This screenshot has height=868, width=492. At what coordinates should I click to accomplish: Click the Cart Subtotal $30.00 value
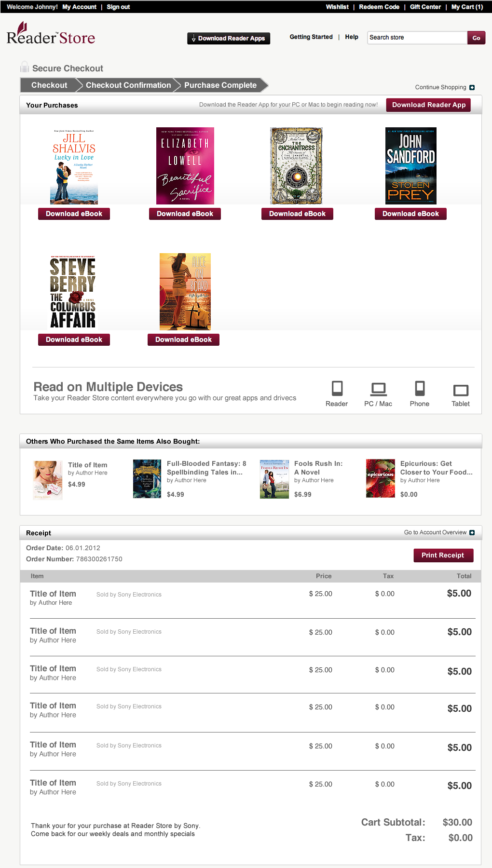pyautogui.click(x=457, y=822)
